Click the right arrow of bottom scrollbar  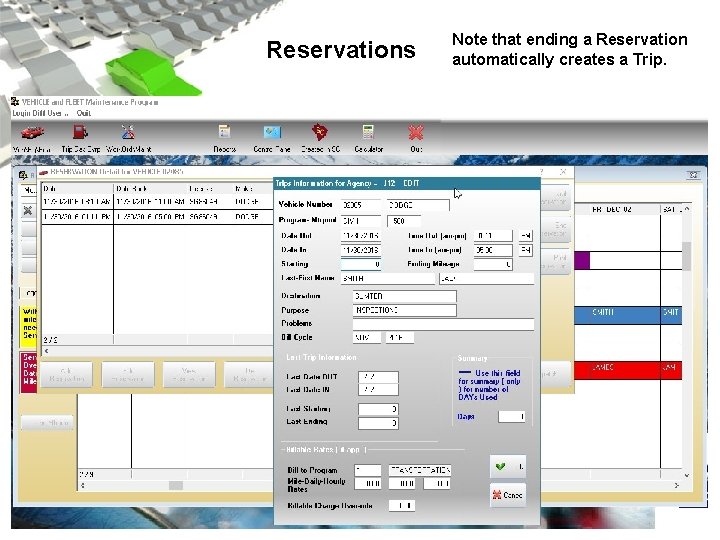pyautogui.click(x=677, y=485)
